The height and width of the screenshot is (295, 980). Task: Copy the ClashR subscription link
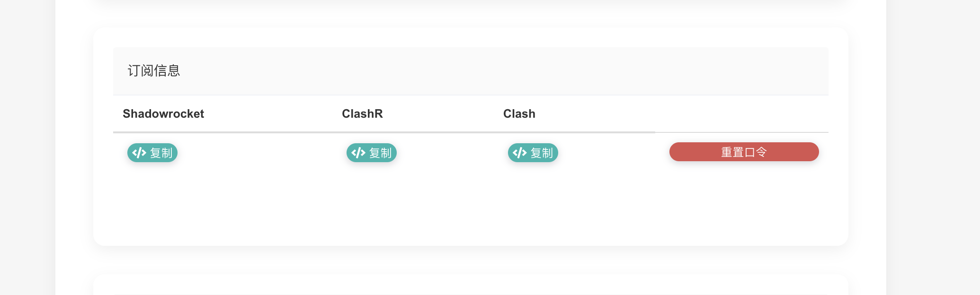click(371, 153)
